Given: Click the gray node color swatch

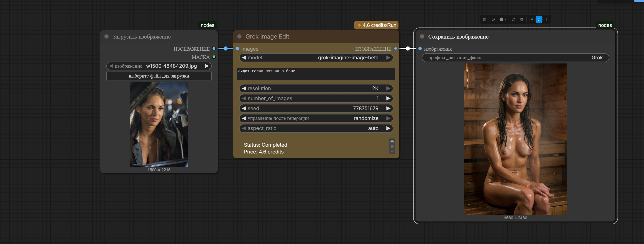Looking at the screenshot, I should (501, 19).
